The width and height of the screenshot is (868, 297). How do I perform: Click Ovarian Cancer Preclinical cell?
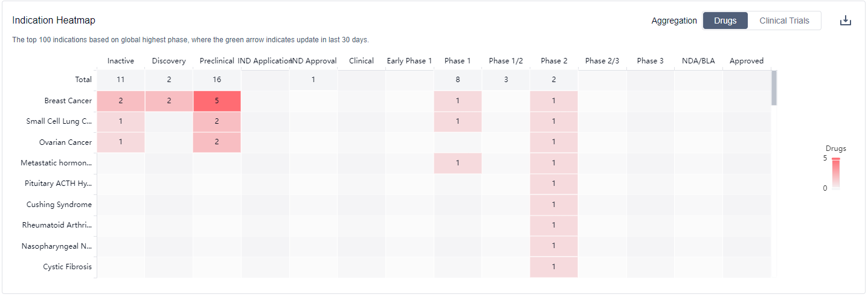click(217, 142)
